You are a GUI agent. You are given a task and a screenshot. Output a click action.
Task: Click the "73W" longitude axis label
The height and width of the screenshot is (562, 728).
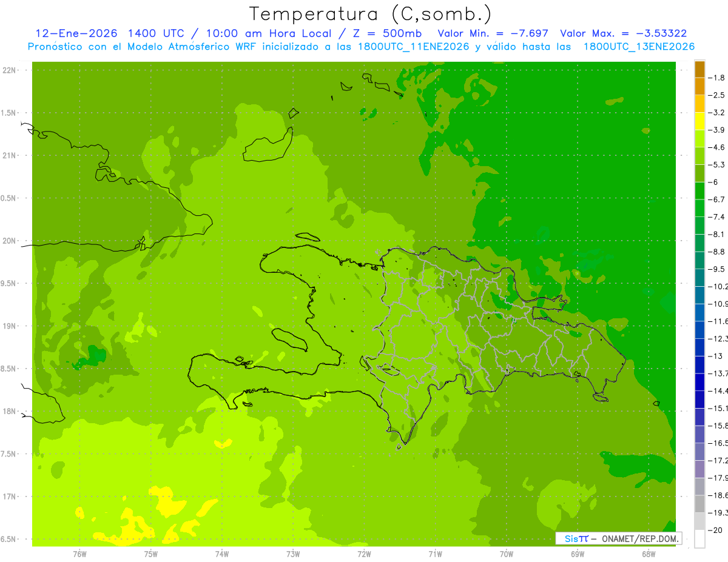pyautogui.click(x=293, y=554)
